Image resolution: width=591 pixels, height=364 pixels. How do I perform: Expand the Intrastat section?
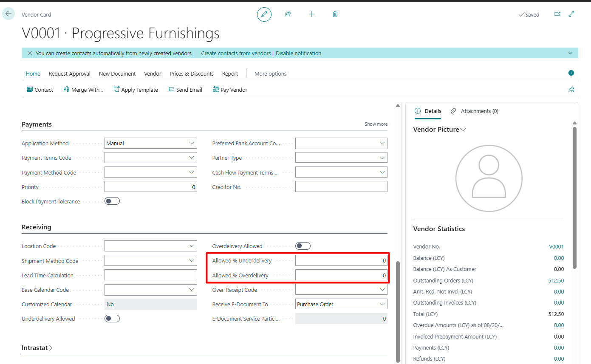pos(37,348)
